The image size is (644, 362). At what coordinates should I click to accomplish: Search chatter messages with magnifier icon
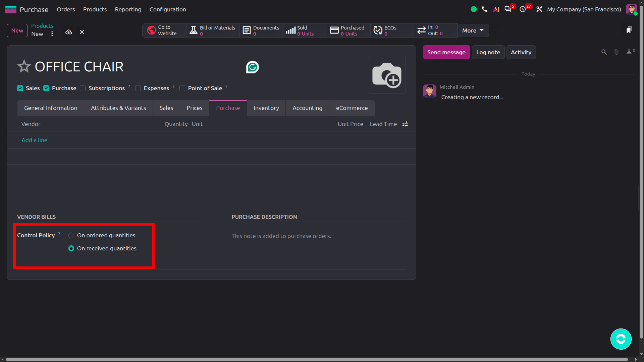point(604,52)
